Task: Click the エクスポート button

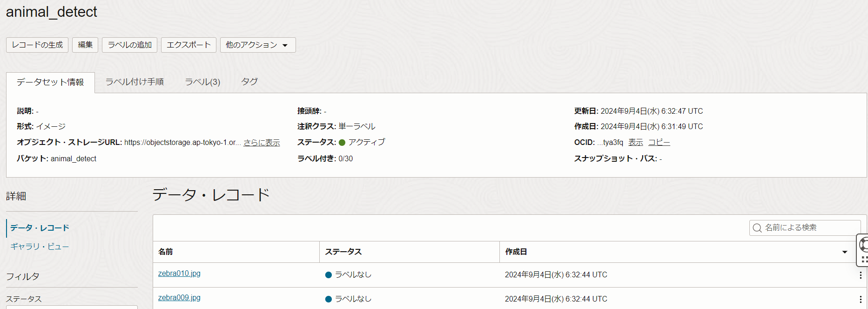Action: [x=188, y=45]
